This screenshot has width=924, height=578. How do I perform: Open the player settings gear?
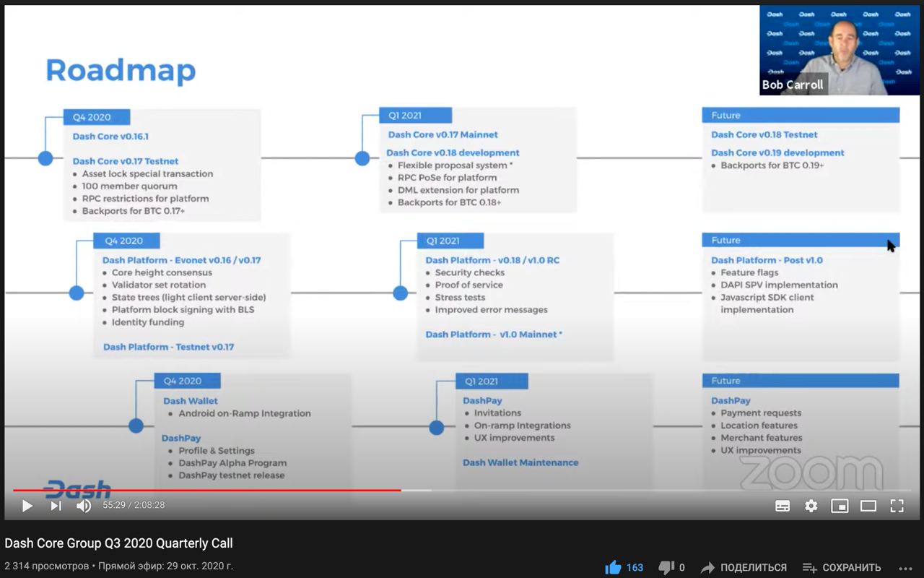811,506
